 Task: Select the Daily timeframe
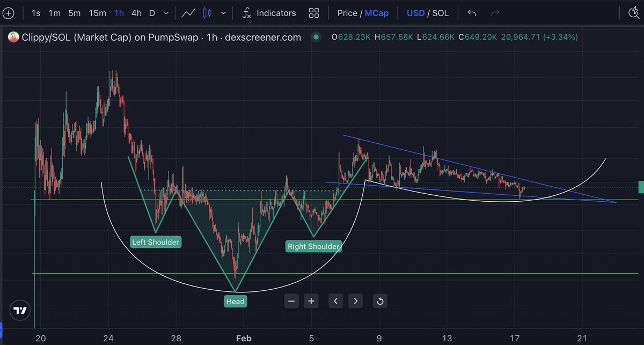click(153, 13)
